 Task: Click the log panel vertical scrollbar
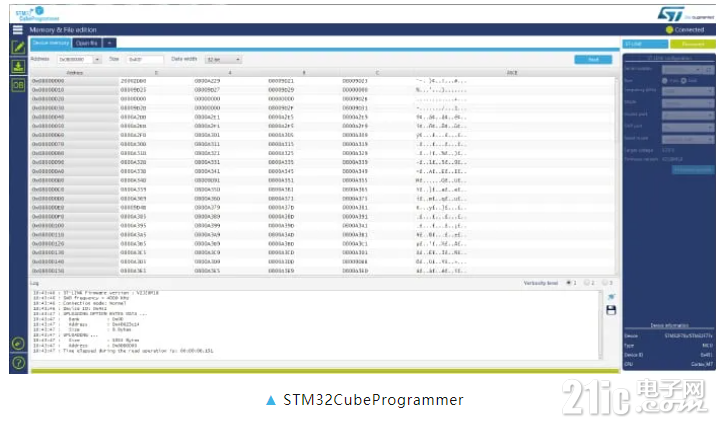pyautogui.click(x=600, y=325)
